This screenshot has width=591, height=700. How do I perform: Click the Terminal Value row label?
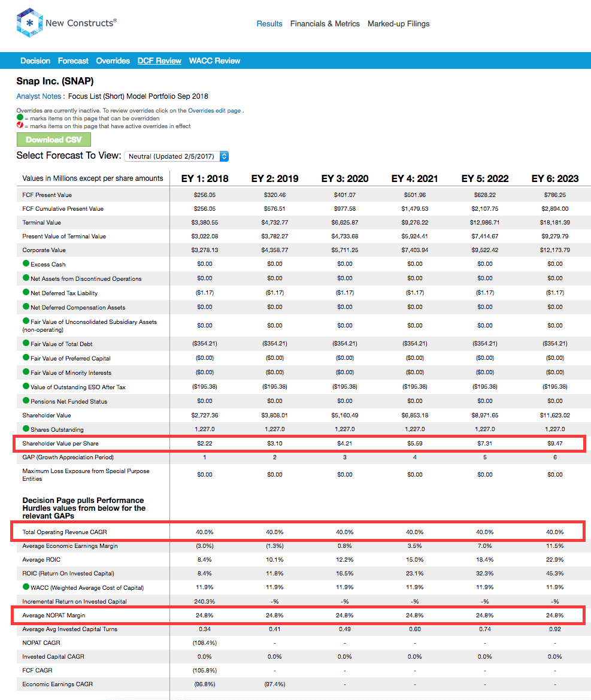[41, 223]
